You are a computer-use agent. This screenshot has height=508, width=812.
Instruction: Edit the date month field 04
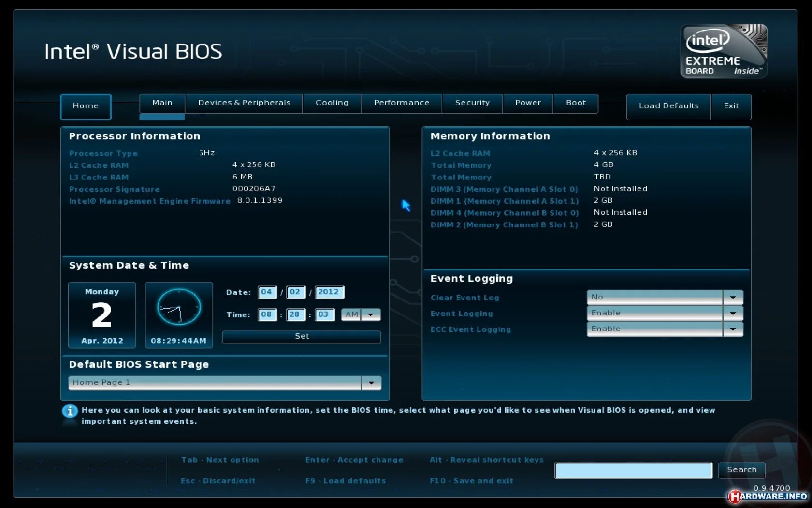point(267,292)
